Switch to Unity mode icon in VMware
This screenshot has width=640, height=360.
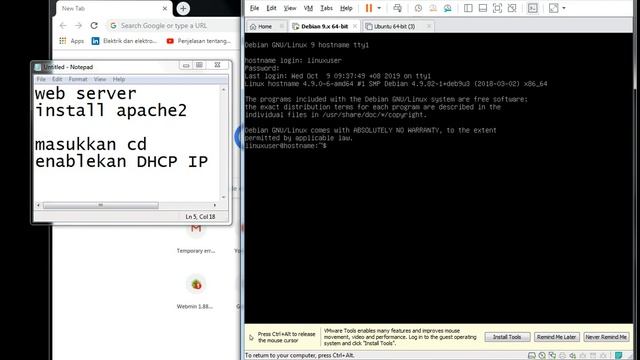[512, 8]
